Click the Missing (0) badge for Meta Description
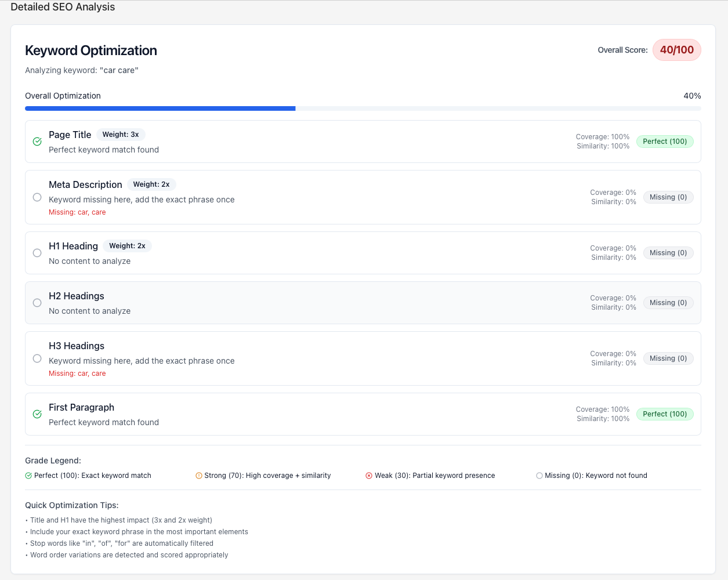This screenshot has width=728, height=580. (668, 197)
